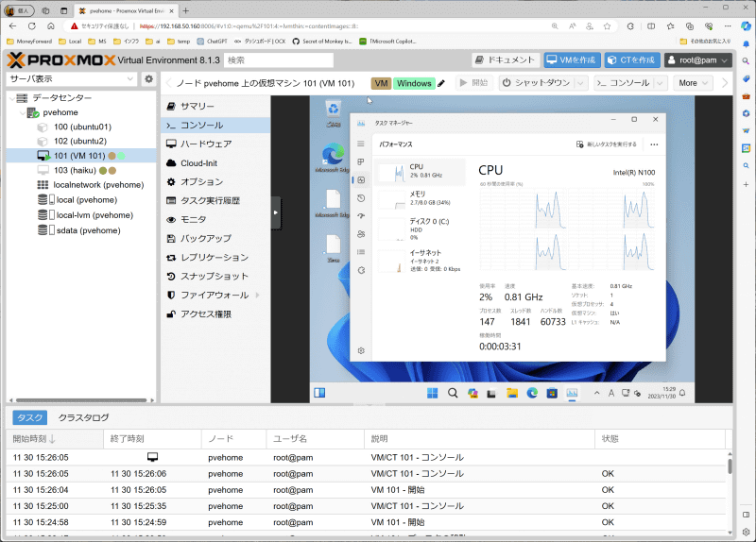Click the 開始 start button
Image resolution: width=756 pixels, height=542 pixels.
474,83
